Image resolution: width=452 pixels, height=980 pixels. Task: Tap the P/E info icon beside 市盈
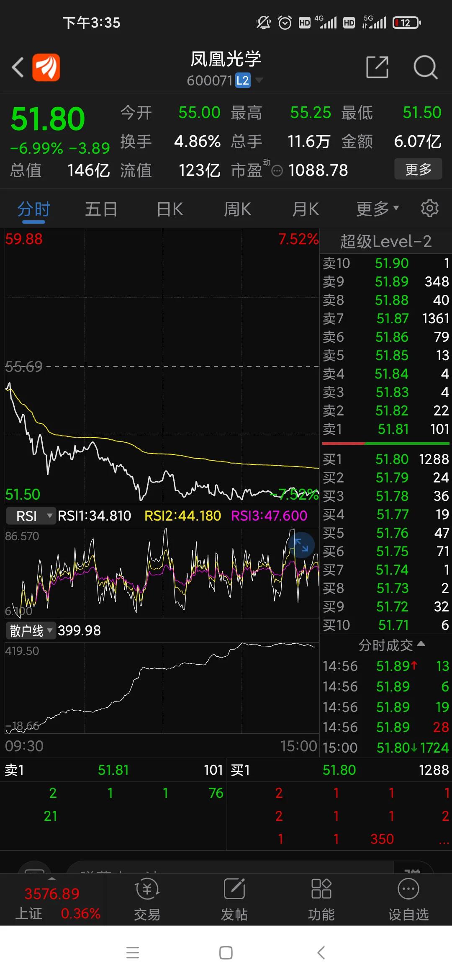277,170
